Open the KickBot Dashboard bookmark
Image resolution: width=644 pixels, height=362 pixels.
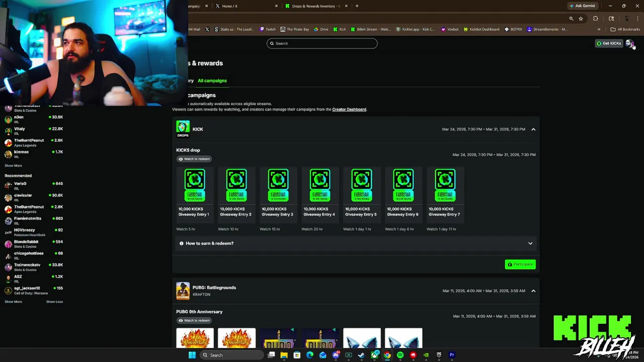[x=481, y=29]
